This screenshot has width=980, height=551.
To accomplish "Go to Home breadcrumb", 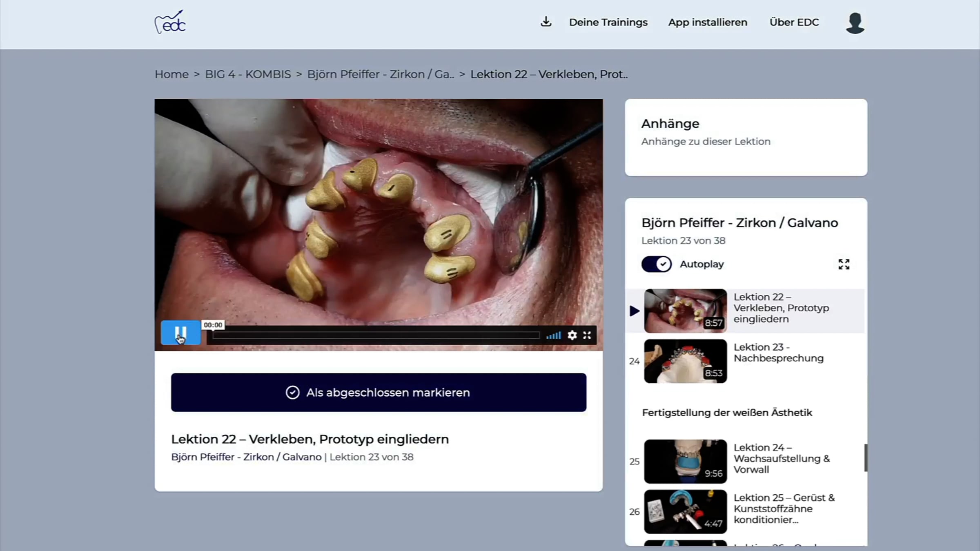I will (171, 74).
